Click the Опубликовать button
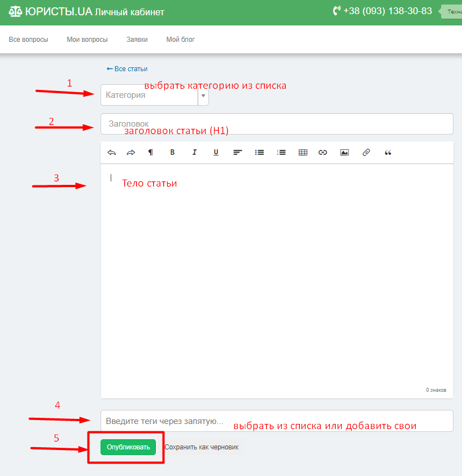Screen dimensions: 462x476 click(128, 447)
